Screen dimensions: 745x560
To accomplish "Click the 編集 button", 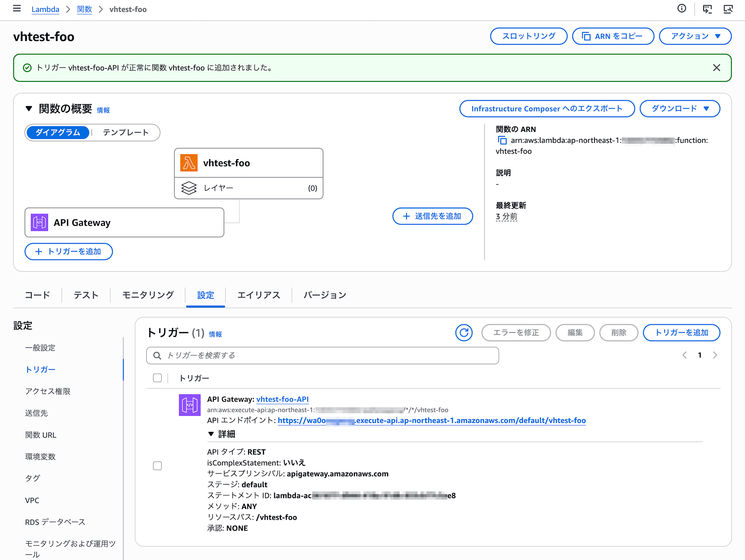I will [575, 332].
